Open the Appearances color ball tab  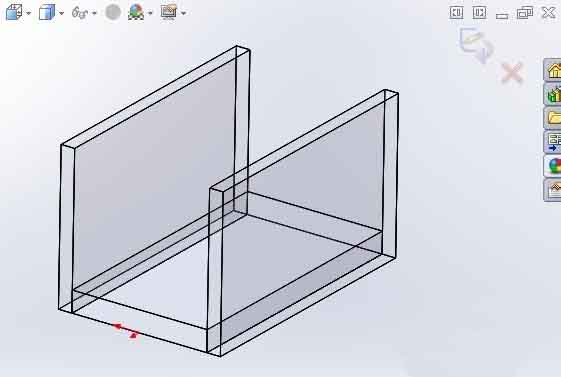tap(553, 166)
